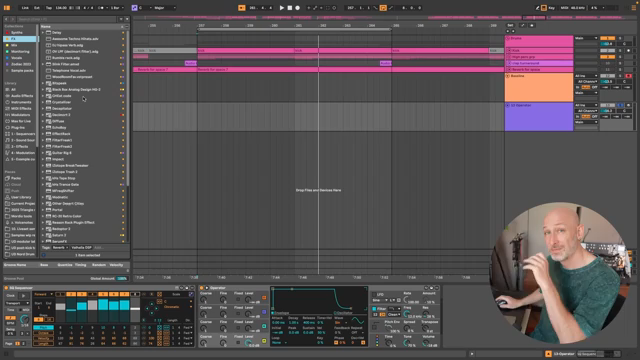
Task: Open the Drums track Main output dropdown
Action: pos(586,38)
